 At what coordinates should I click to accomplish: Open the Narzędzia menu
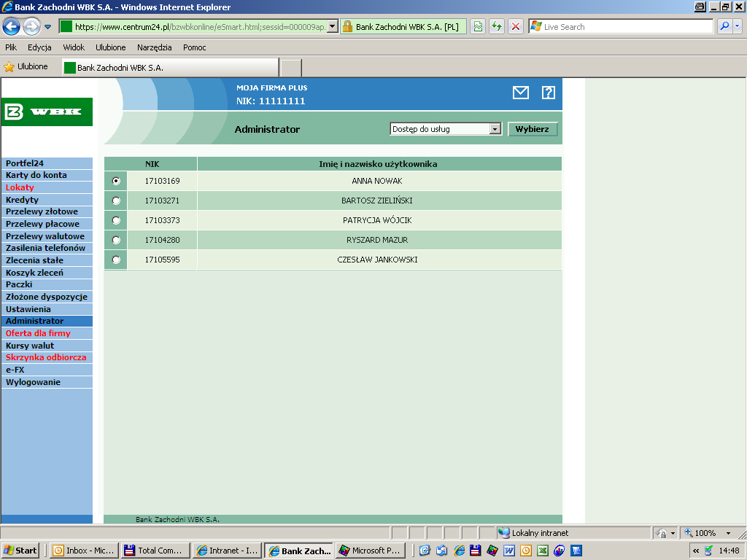pyautogui.click(x=155, y=47)
